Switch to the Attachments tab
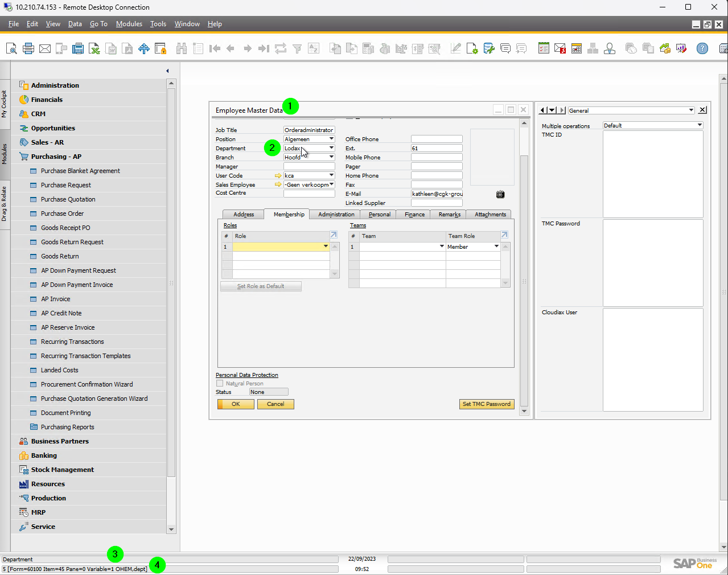The height and width of the screenshot is (575, 728). [x=490, y=215]
